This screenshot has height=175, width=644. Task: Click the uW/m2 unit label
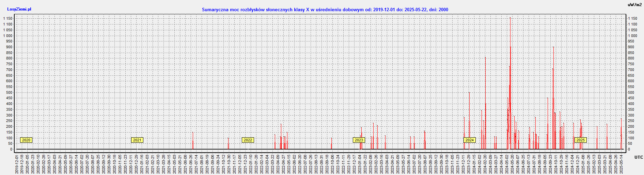634,5
